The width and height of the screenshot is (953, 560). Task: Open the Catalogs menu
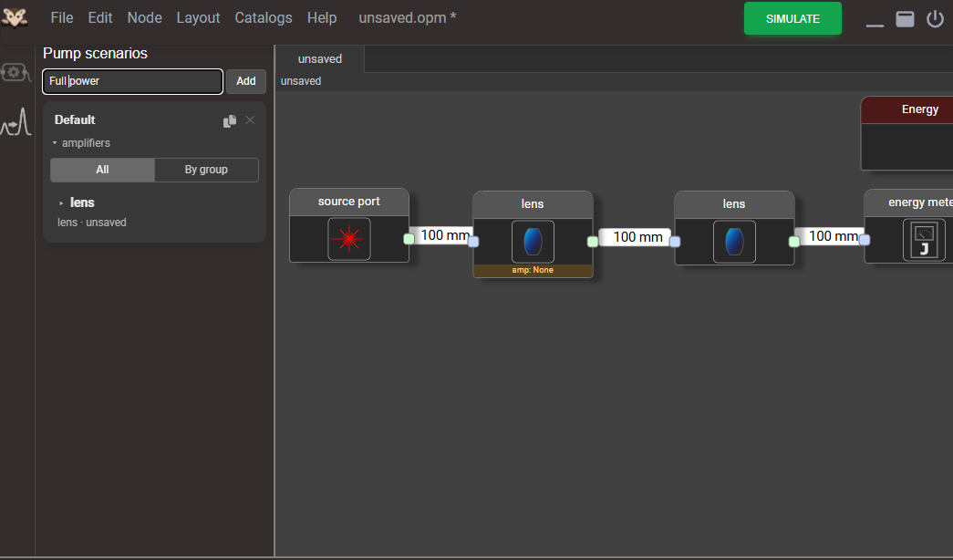(x=264, y=18)
